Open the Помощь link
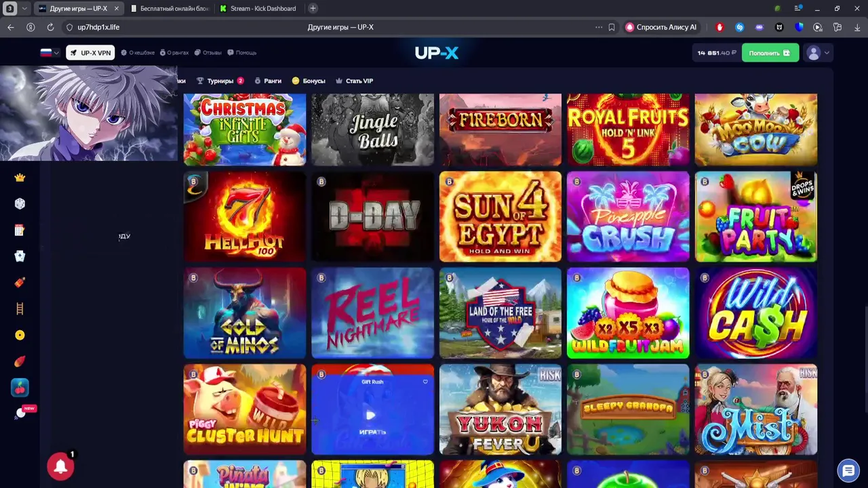This screenshot has width=868, height=488. (242, 52)
